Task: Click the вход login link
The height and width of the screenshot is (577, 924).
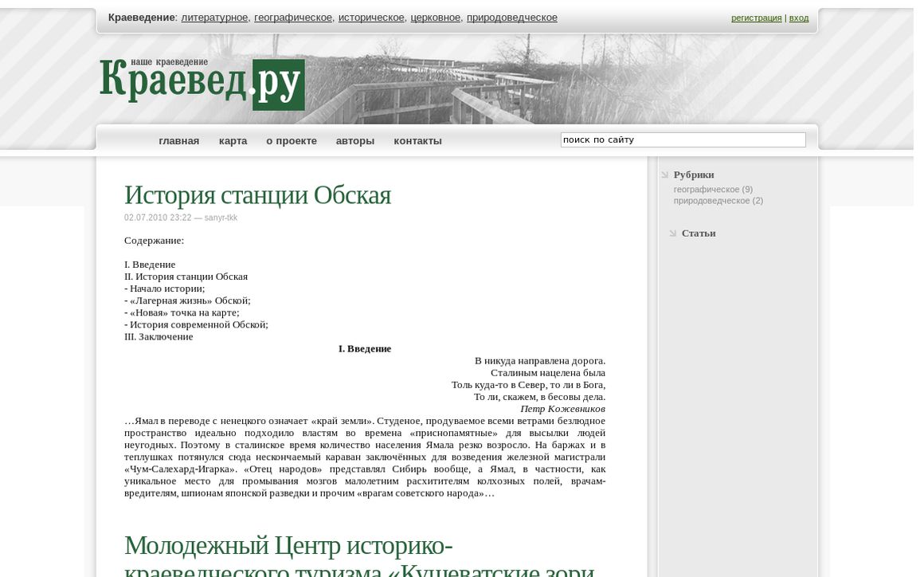Action: point(798,18)
